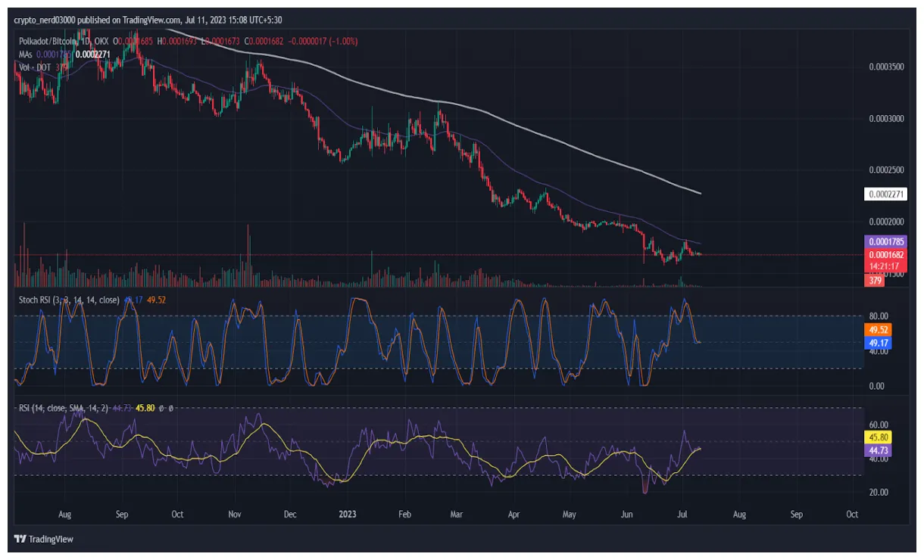Click the Jun label on time axis
This screenshot has height=560, width=924.
click(x=627, y=515)
